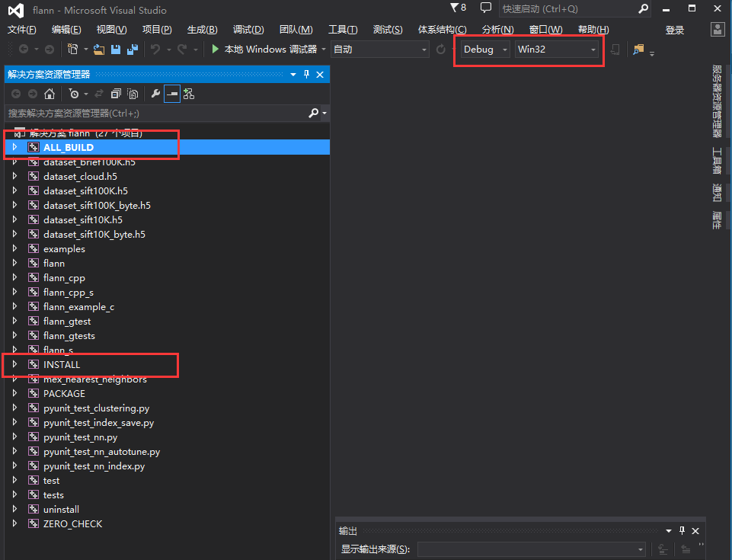Open the Win32 platform dropdown

click(x=557, y=49)
